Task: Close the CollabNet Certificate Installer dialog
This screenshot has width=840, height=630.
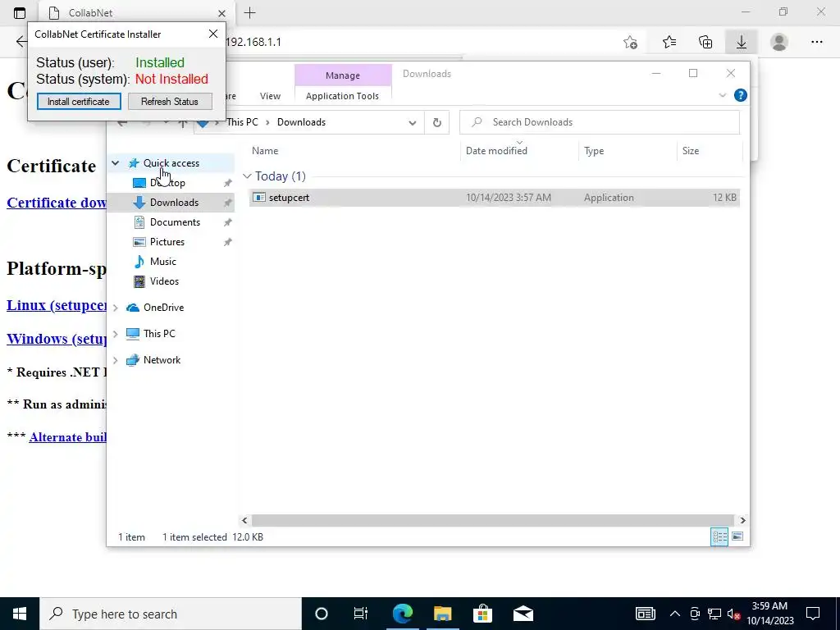Action: 213,34
